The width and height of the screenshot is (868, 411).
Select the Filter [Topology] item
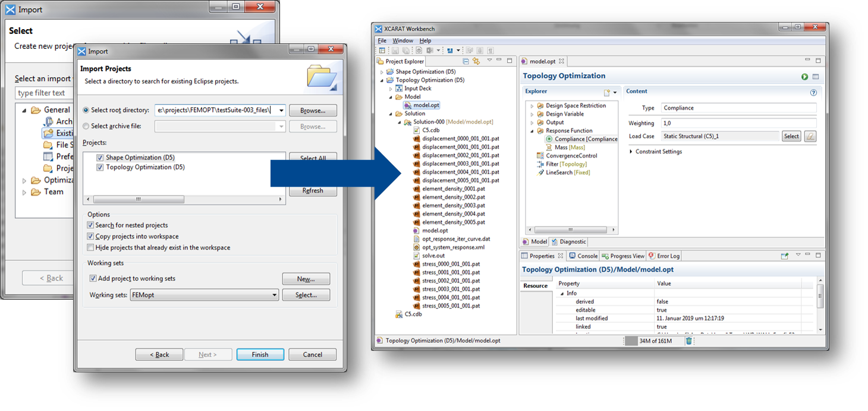[x=562, y=164]
